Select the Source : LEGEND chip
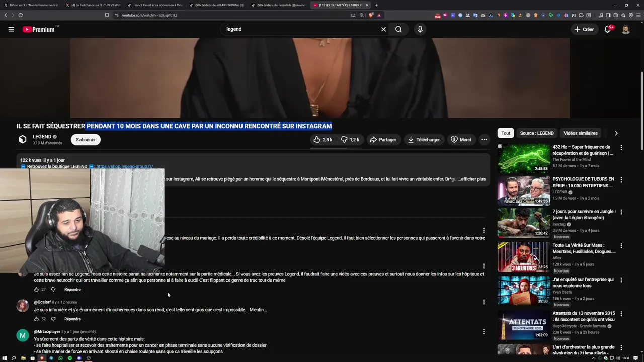644x362 pixels. pyautogui.click(x=537, y=133)
